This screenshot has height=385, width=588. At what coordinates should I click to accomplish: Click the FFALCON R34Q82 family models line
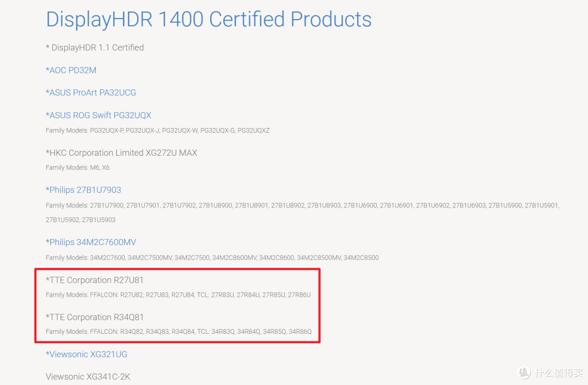pos(179,332)
